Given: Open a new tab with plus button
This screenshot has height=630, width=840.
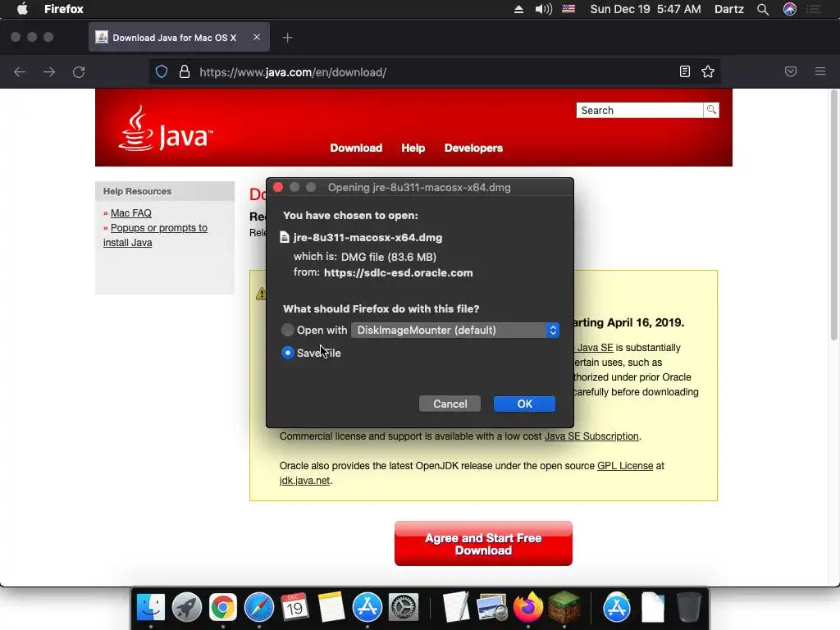Looking at the screenshot, I should (288, 38).
